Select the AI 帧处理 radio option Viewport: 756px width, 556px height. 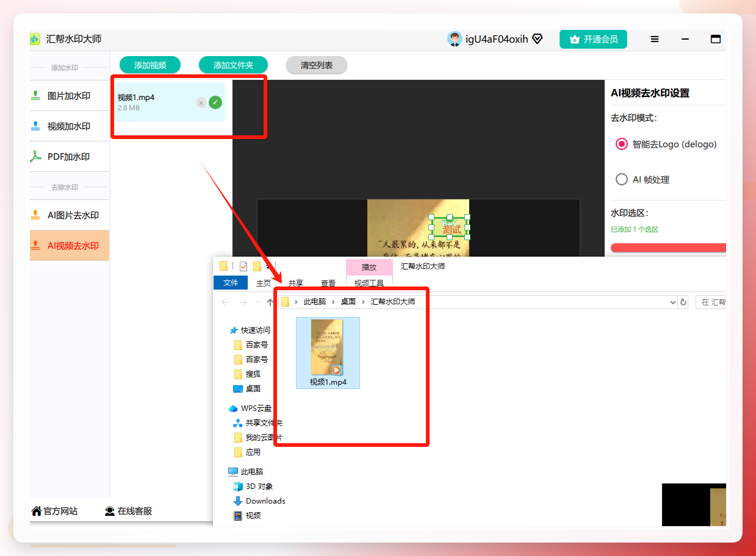tap(622, 179)
